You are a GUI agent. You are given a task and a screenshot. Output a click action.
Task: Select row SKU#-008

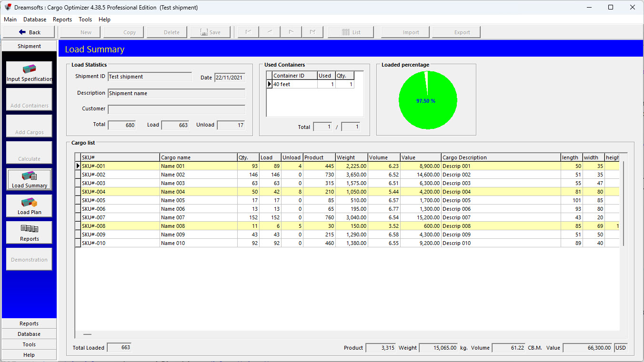[x=347, y=226]
